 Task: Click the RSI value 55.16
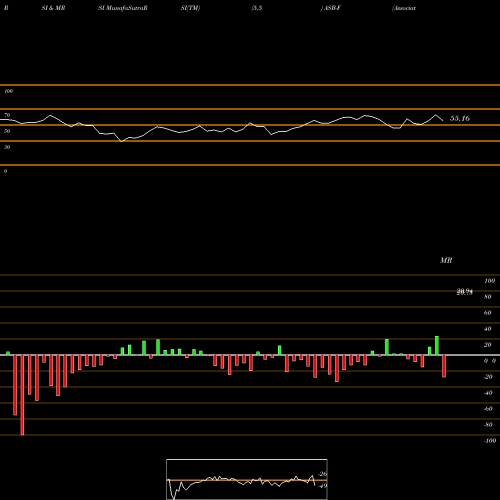[460, 118]
